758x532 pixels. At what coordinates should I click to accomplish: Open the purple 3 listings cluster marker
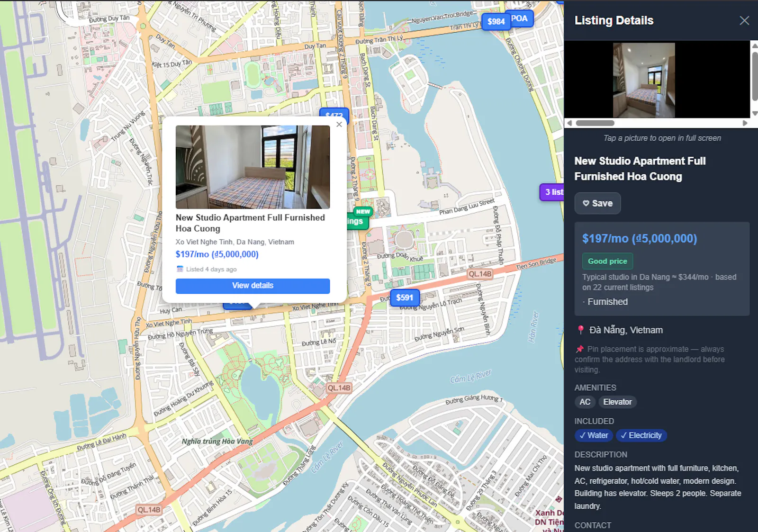click(553, 192)
